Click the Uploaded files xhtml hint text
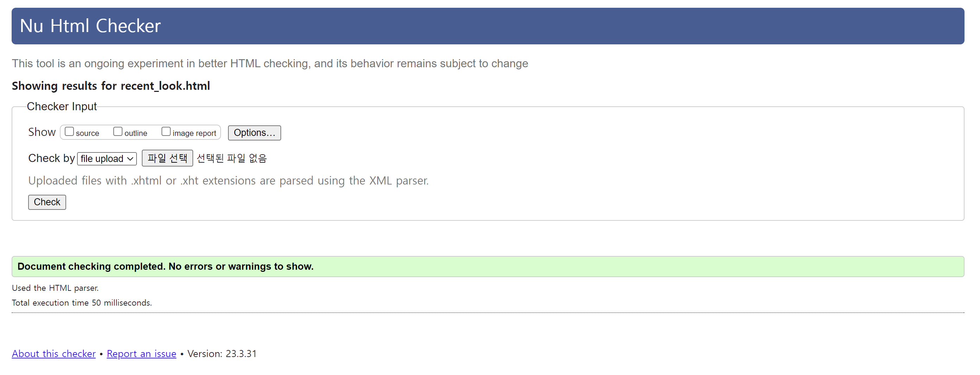This screenshot has width=980, height=375. (228, 180)
